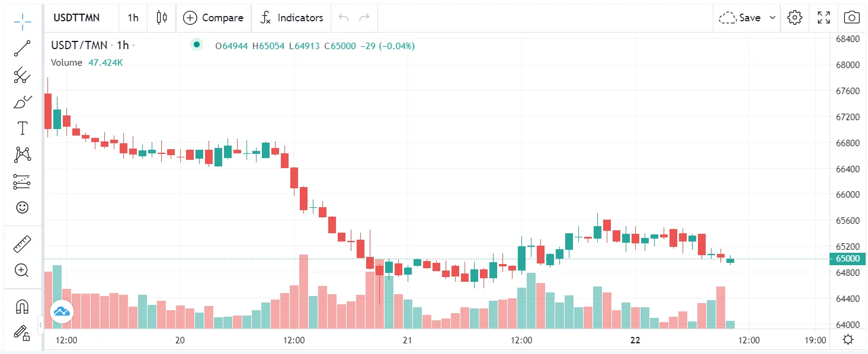Open the forecasting and measurement tools
Image resolution: width=868 pixels, height=354 pixels.
pyautogui.click(x=22, y=181)
